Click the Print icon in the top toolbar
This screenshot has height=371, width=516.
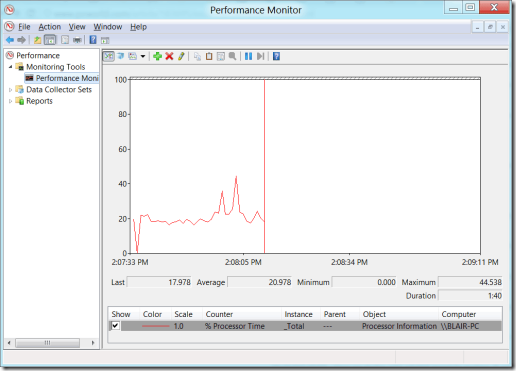click(x=77, y=40)
